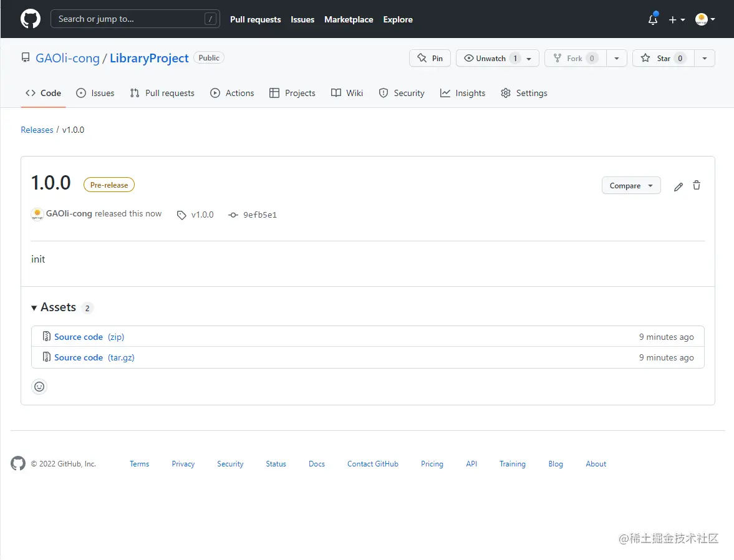This screenshot has height=560, width=734.
Task: Click the init release description text
Action: (38, 259)
